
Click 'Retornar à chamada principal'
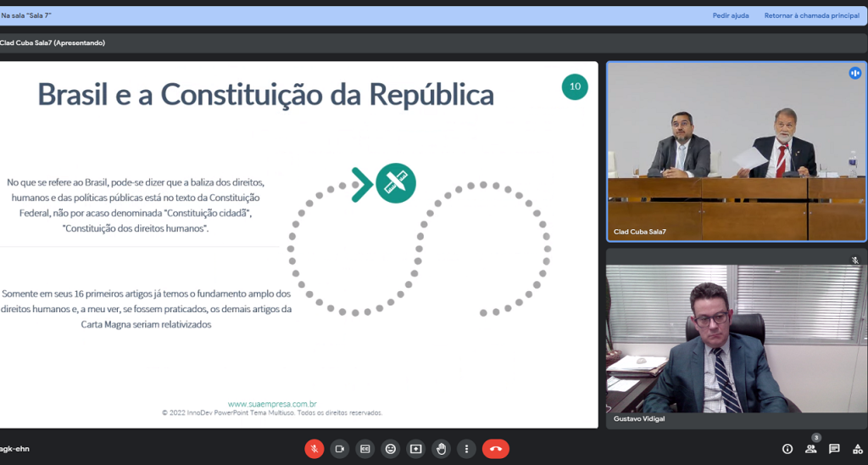811,15
